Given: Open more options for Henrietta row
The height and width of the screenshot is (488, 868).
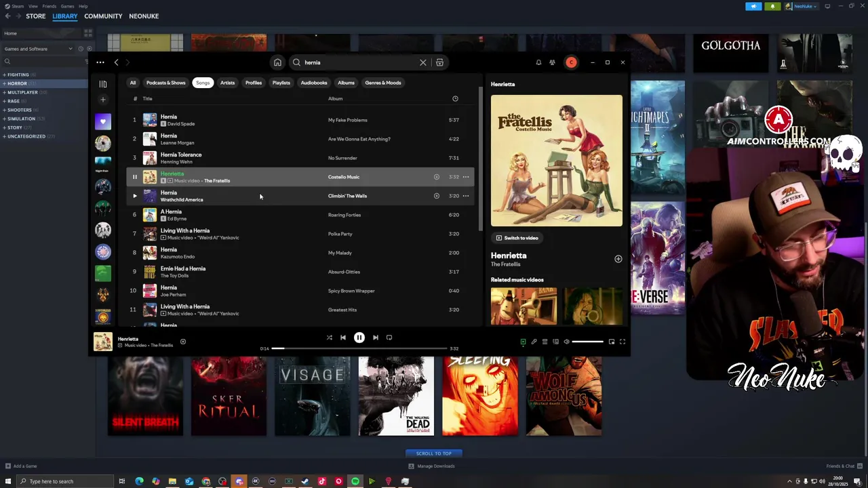Looking at the screenshot, I should [466, 177].
